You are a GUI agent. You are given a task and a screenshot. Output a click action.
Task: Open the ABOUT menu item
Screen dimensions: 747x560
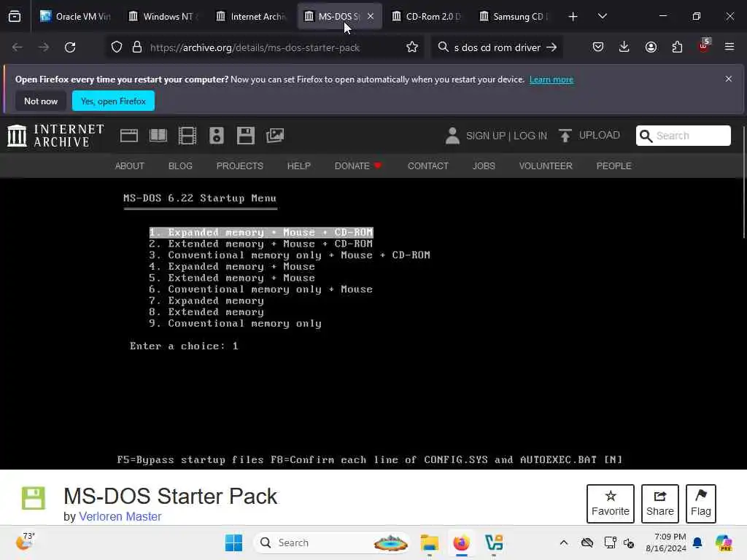pos(130,166)
